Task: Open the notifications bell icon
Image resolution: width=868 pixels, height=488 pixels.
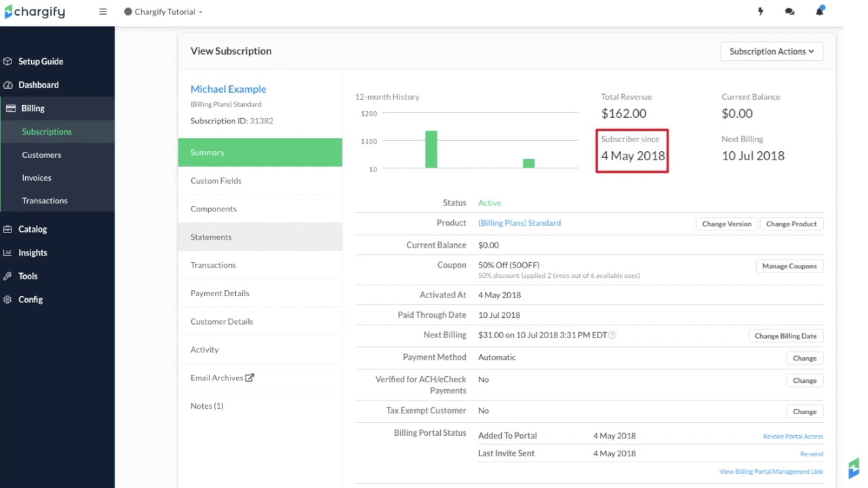Action: click(820, 11)
